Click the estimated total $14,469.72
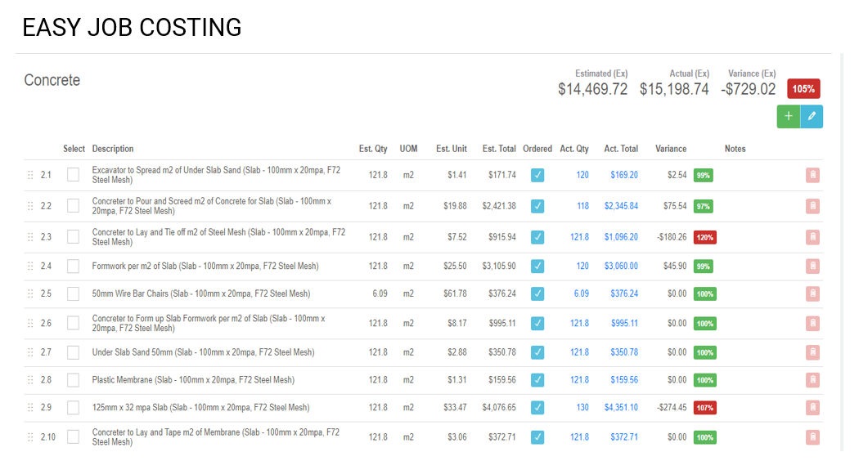 point(593,89)
